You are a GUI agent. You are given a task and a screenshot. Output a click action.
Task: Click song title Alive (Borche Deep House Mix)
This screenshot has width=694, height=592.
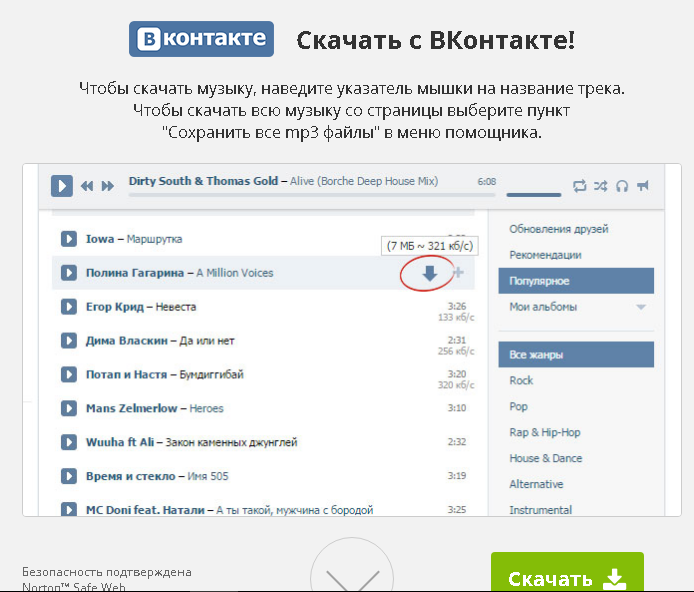364,181
